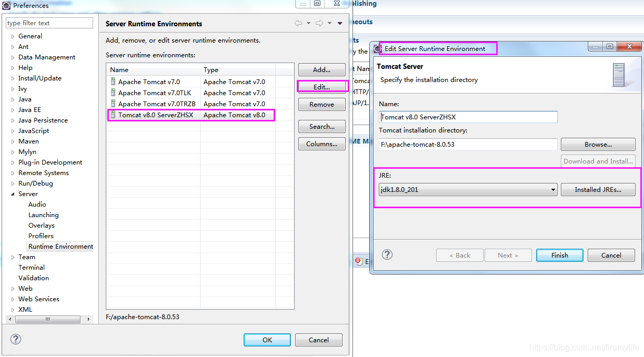Click the type filter text field
The image size is (644, 357).
pos(49,23)
